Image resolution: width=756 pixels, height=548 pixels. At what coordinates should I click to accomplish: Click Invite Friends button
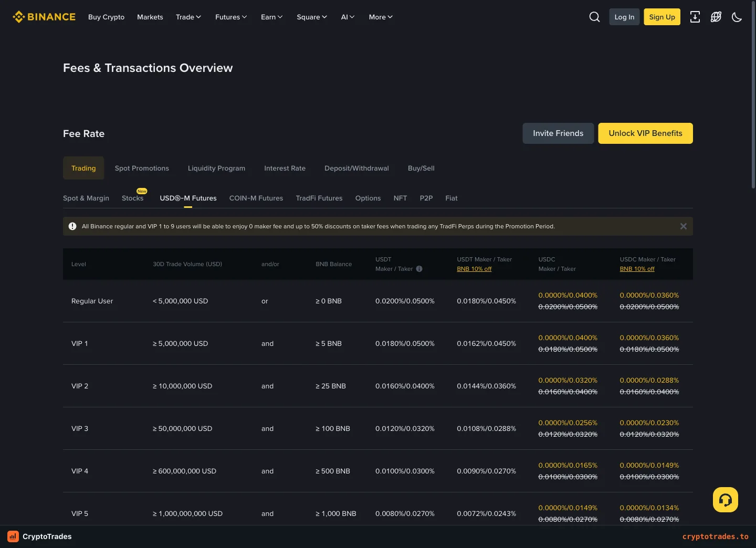tap(558, 133)
